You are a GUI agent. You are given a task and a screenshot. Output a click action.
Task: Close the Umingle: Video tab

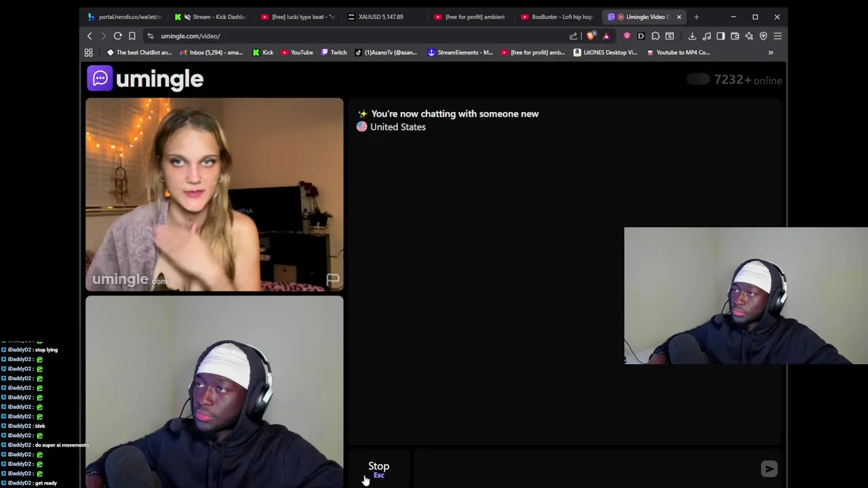679,17
